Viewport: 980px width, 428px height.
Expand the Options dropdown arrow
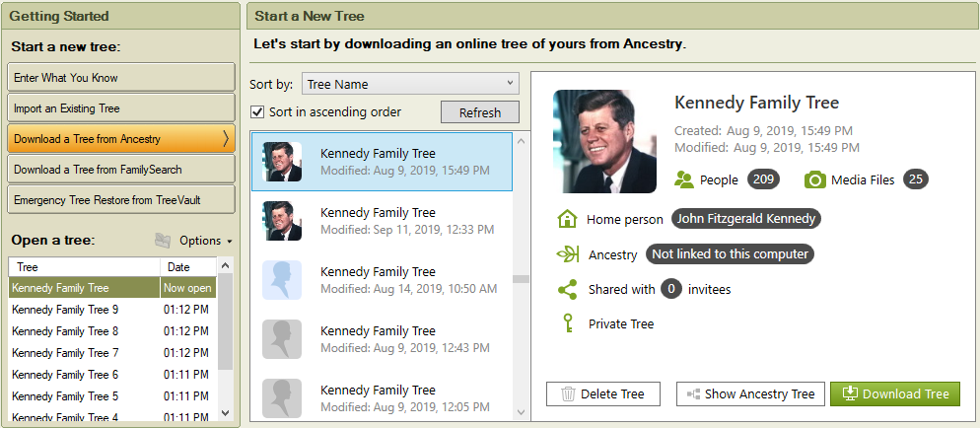(x=230, y=242)
